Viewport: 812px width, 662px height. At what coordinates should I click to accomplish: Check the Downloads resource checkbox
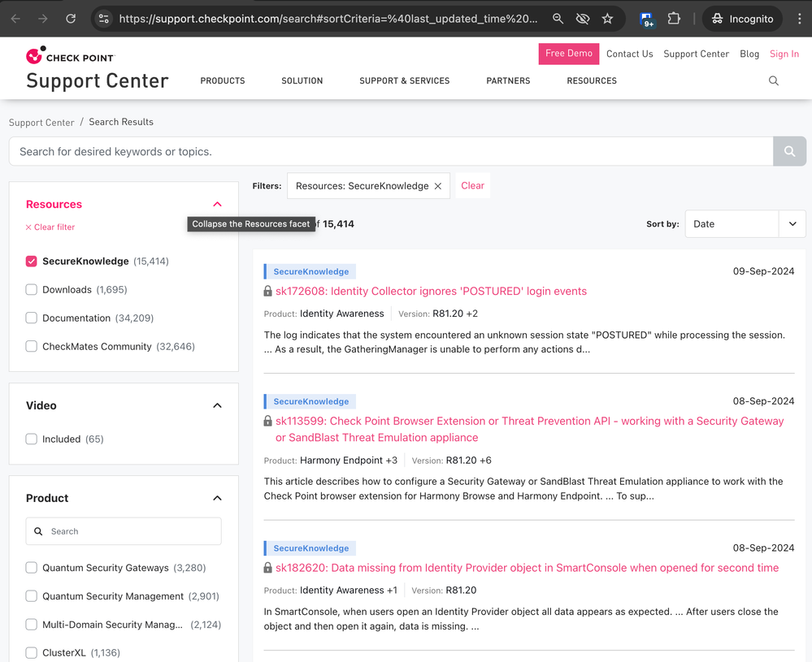pos(32,290)
